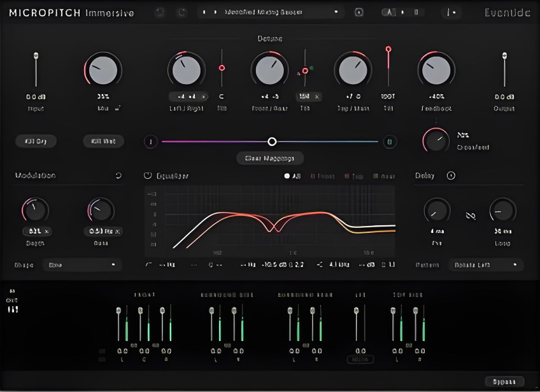Click the Front right channel fader
Screen dimensions: 540x392
(x=162, y=311)
